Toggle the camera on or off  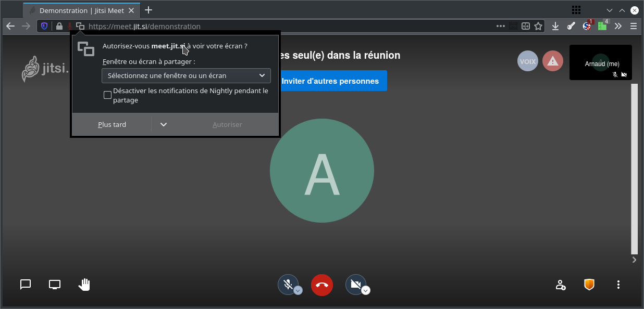tap(355, 284)
